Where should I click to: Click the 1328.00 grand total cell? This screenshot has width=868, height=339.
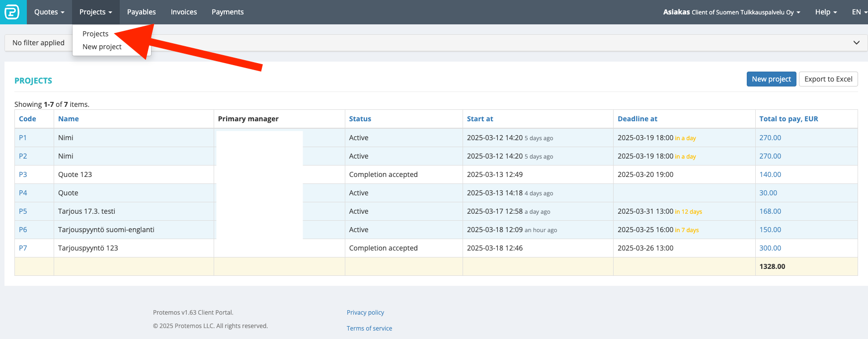(806, 266)
